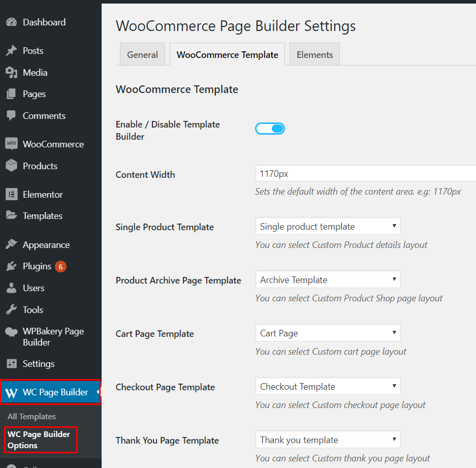The image size is (476, 468).
Task: Expand the Checkout Page Template dropdown
Action: (x=328, y=387)
